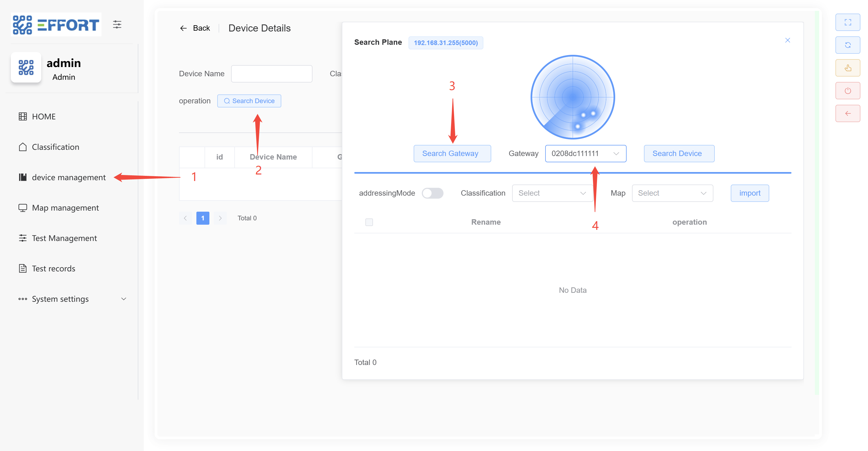Click the admin avatar logo
This screenshot has height=451, width=868.
(x=26, y=67)
